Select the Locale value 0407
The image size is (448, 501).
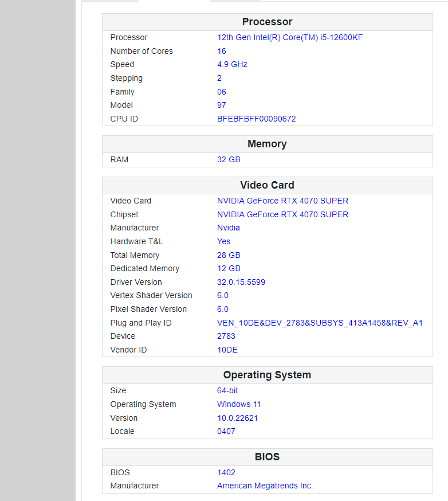click(226, 431)
